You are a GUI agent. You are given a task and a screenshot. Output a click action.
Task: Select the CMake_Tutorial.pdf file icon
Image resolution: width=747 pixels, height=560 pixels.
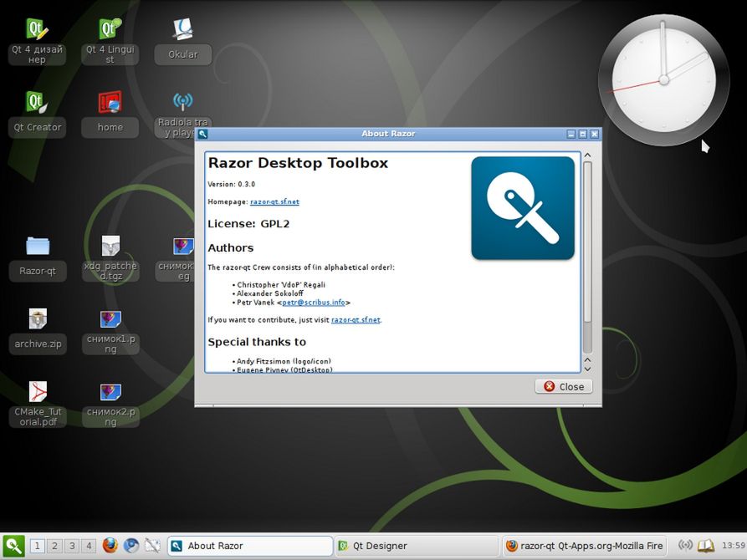[38, 404]
